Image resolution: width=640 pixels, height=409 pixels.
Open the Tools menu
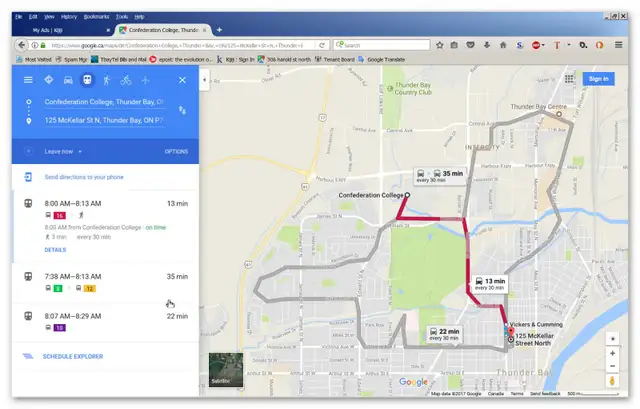(x=122, y=17)
